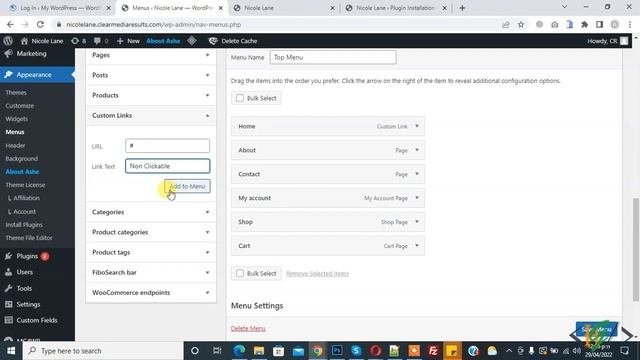Click the Link Text input field
640x360 pixels.
pos(167,166)
